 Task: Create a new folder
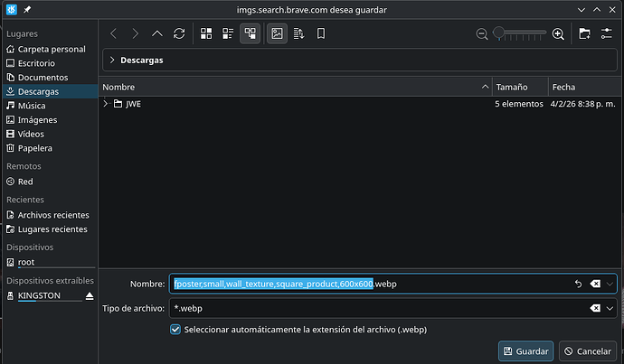click(584, 33)
